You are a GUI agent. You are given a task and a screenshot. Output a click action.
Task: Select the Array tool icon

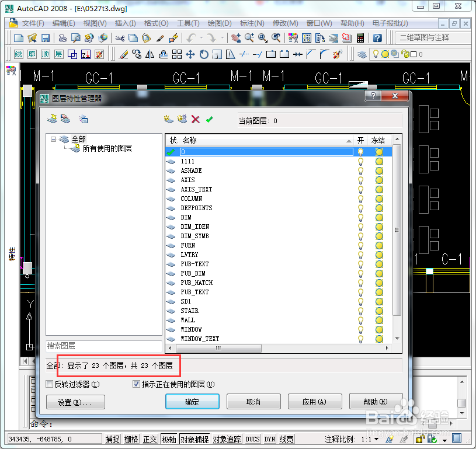click(x=177, y=54)
